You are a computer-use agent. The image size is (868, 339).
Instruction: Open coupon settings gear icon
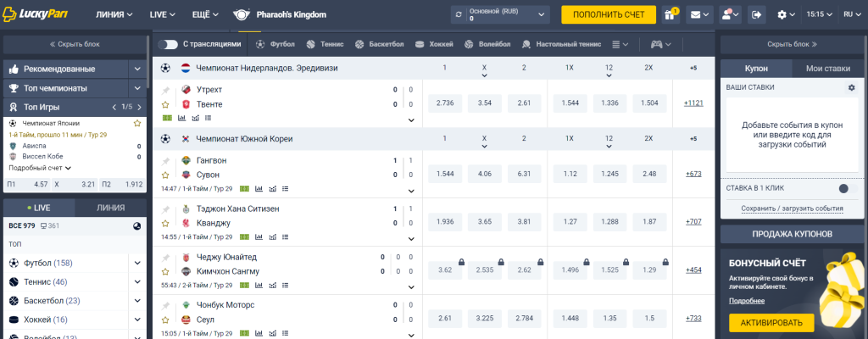point(851,87)
